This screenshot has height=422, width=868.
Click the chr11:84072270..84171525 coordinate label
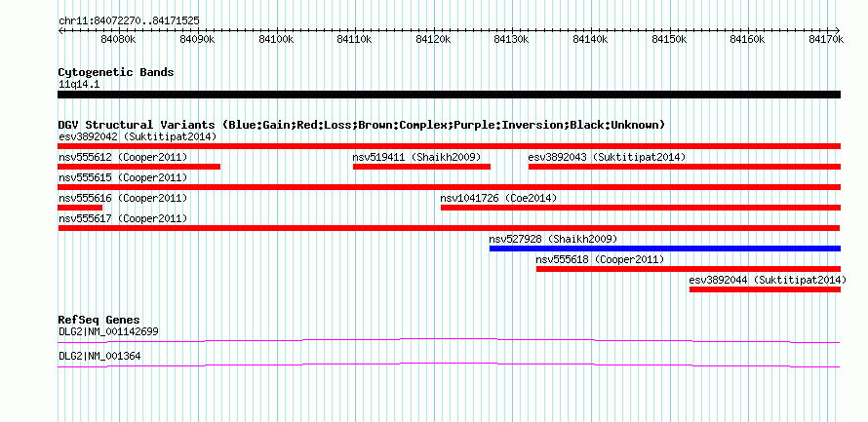pyautogui.click(x=129, y=20)
